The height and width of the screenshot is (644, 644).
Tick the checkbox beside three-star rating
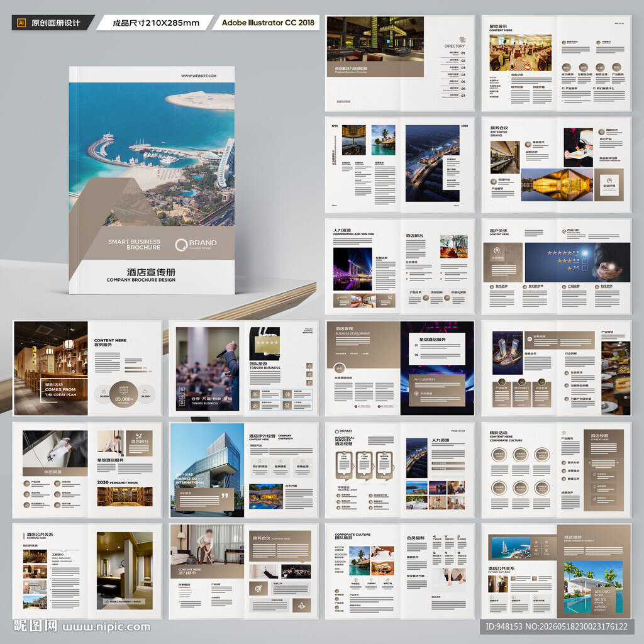pyautogui.click(x=585, y=261)
